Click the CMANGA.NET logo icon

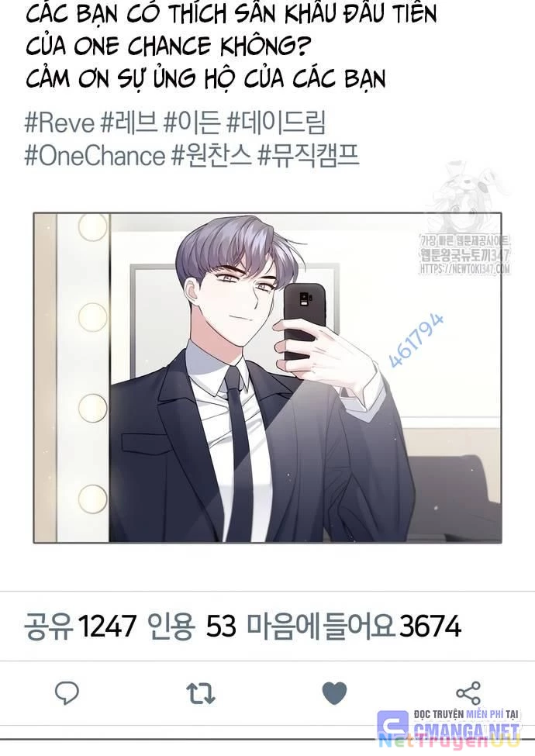pyautogui.click(x=393, y=726)
